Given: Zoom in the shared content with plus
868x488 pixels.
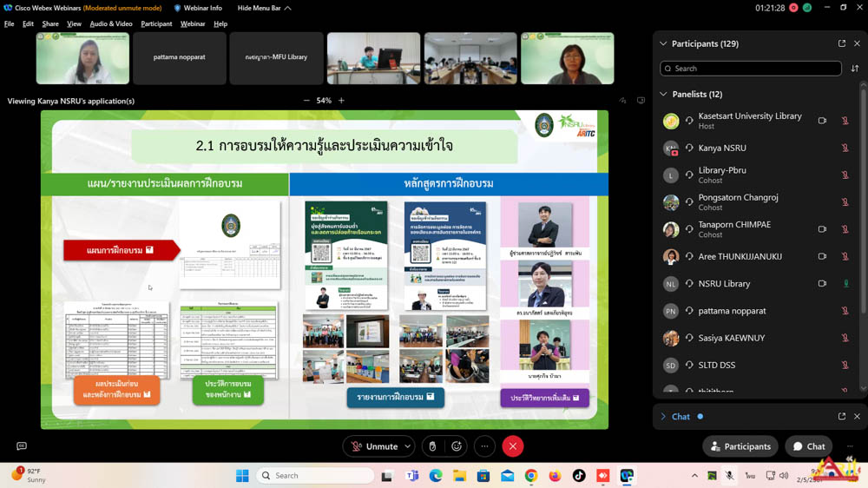Looking at the screenshot, I should coord(341,100).
